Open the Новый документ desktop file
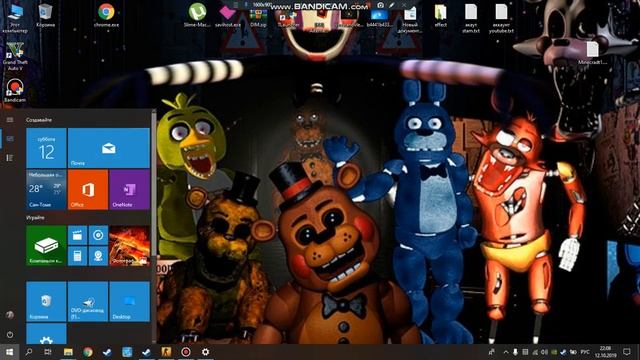640x360 pixels. click(410, 20)
